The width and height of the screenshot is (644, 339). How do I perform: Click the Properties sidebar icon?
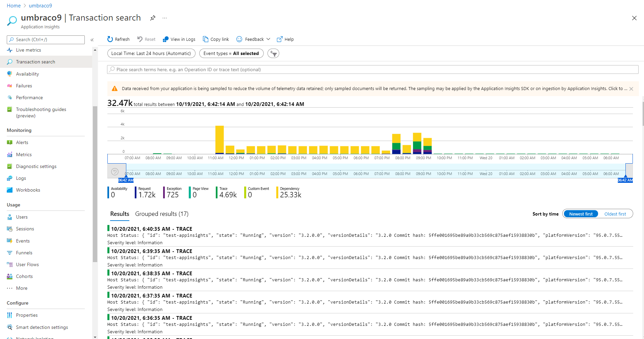[10, 315]
